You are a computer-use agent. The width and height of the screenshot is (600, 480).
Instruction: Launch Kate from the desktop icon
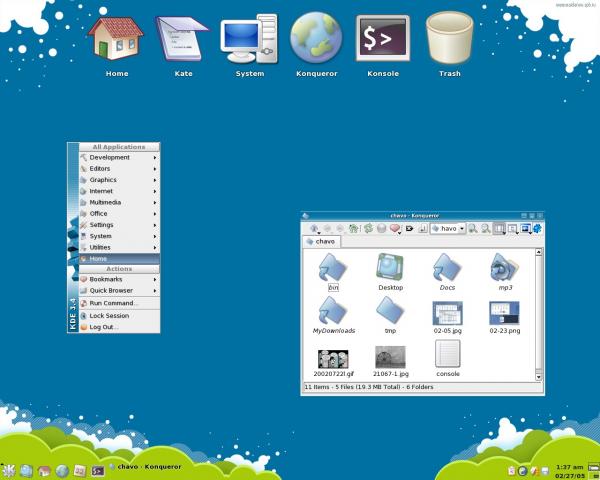coord(183,46)
